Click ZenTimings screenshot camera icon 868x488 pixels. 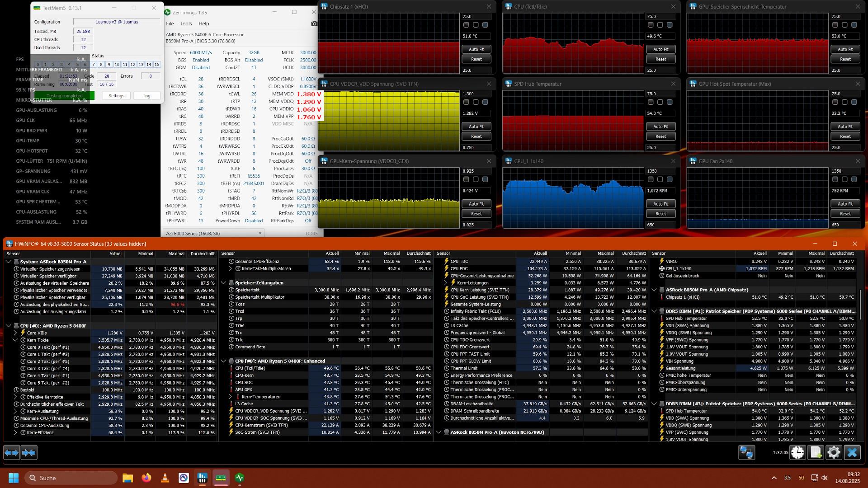pos(314,23)
